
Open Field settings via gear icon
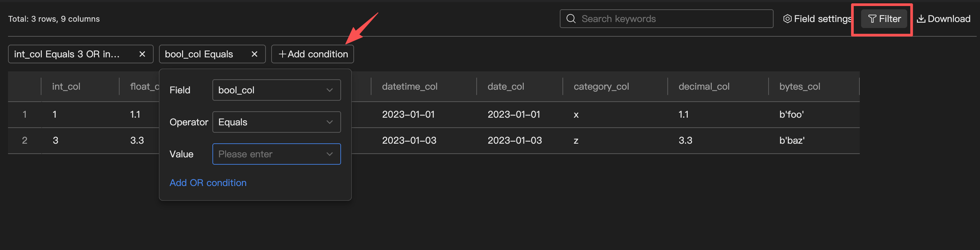pyautogui.click(x=787, y=19)
